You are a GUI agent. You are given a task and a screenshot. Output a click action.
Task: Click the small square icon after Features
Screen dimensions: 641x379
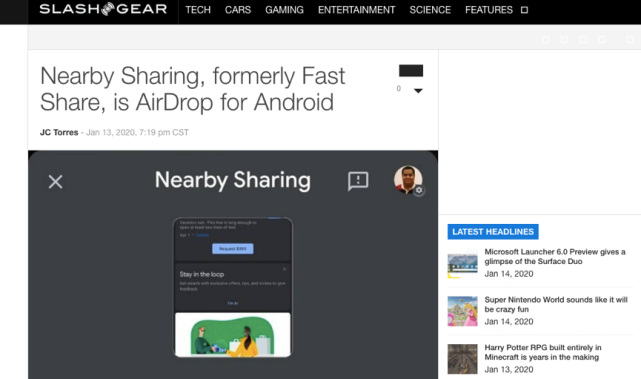[x=524, y=10]
